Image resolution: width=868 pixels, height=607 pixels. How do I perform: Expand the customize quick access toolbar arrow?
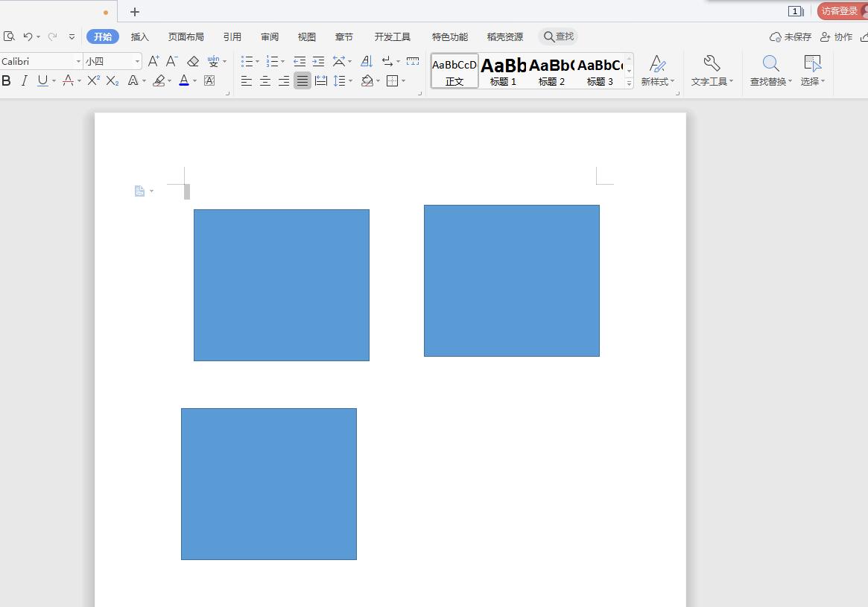coord(72,36)
